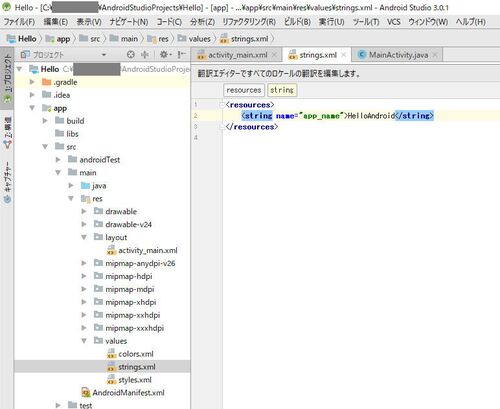Collapse the values folder
The image size is (500, 409).
(x=84, y=341)
